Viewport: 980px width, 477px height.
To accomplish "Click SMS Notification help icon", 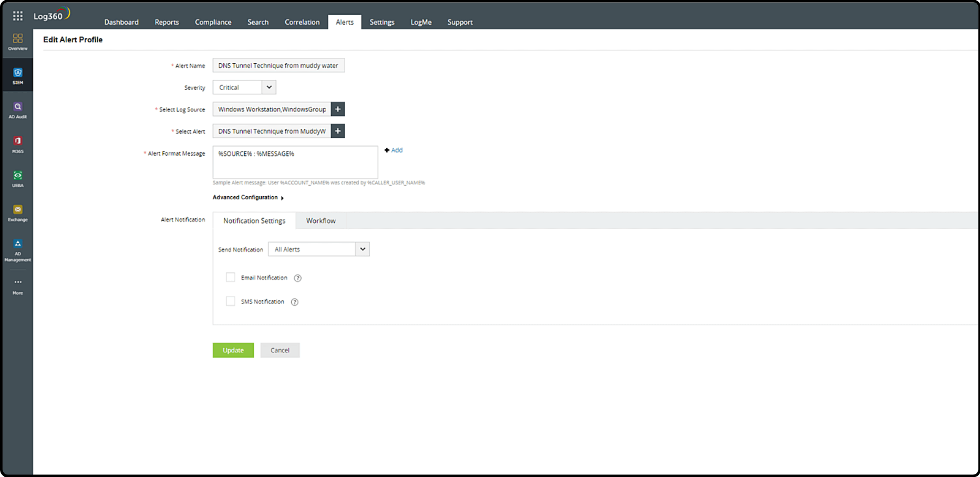I will [295, 302].
